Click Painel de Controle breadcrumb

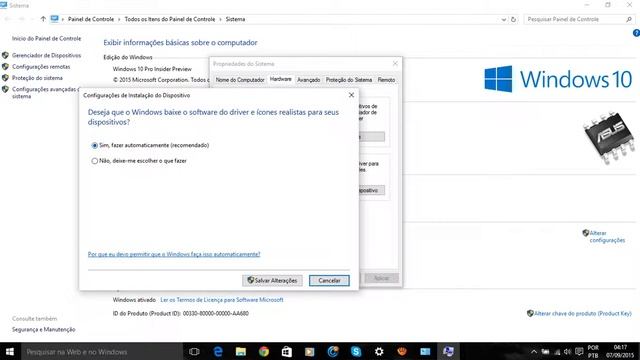tap(91, 19)
